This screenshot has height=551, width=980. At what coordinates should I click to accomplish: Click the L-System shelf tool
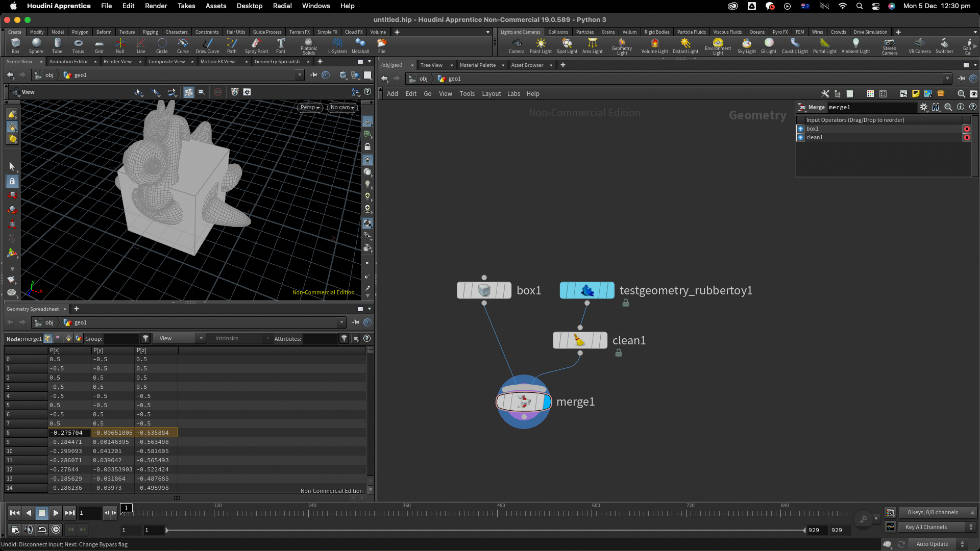pos(337,45)
